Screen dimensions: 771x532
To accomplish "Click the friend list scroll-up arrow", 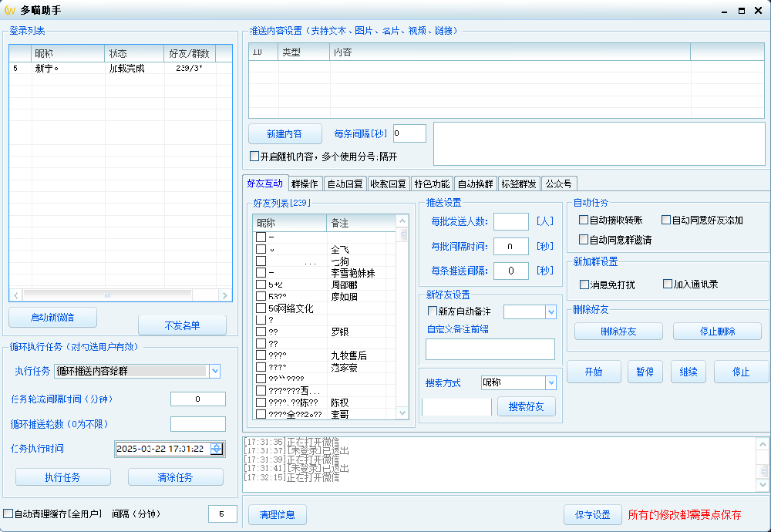I will click(402, 221).
